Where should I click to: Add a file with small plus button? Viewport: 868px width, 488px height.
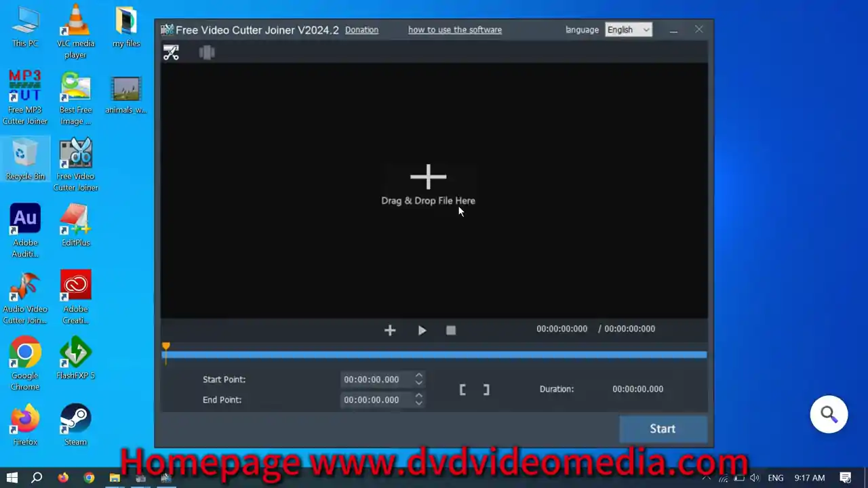(x=390, y=330)
